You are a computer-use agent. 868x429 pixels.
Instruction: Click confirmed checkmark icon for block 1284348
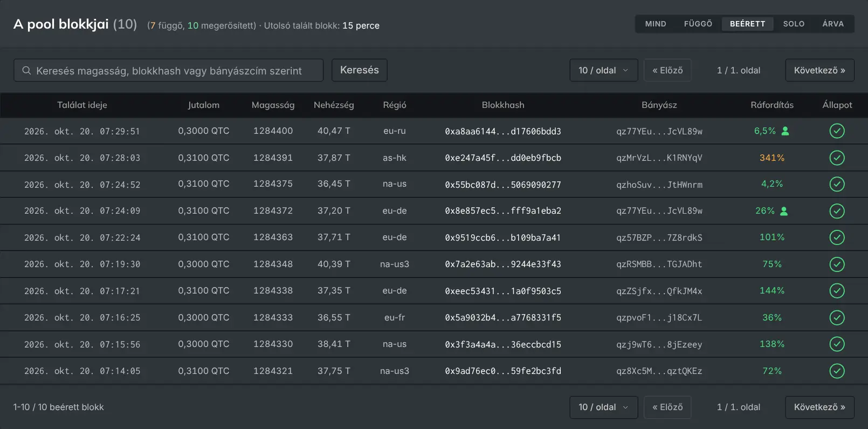pos(837,264)
